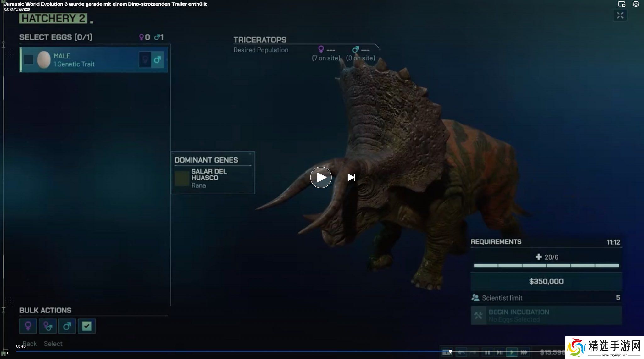Viewport: 644px width, 359px height.
Task: Click the Begin Incubation button
Action: coord(546,315)
